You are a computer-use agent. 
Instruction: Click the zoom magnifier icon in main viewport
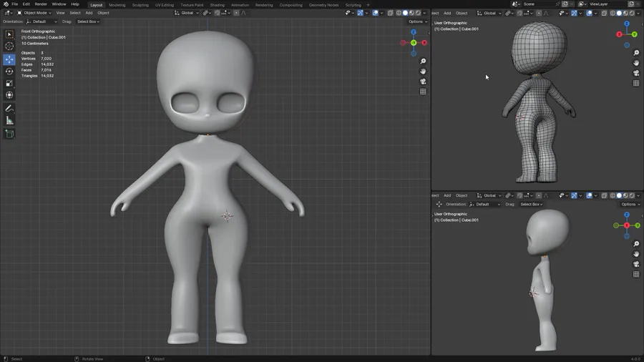tap(423, 61)
